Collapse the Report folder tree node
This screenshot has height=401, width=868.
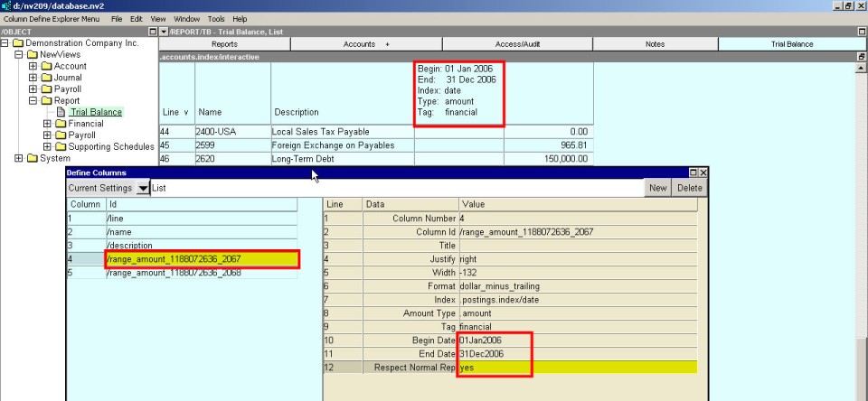point(33,101)
